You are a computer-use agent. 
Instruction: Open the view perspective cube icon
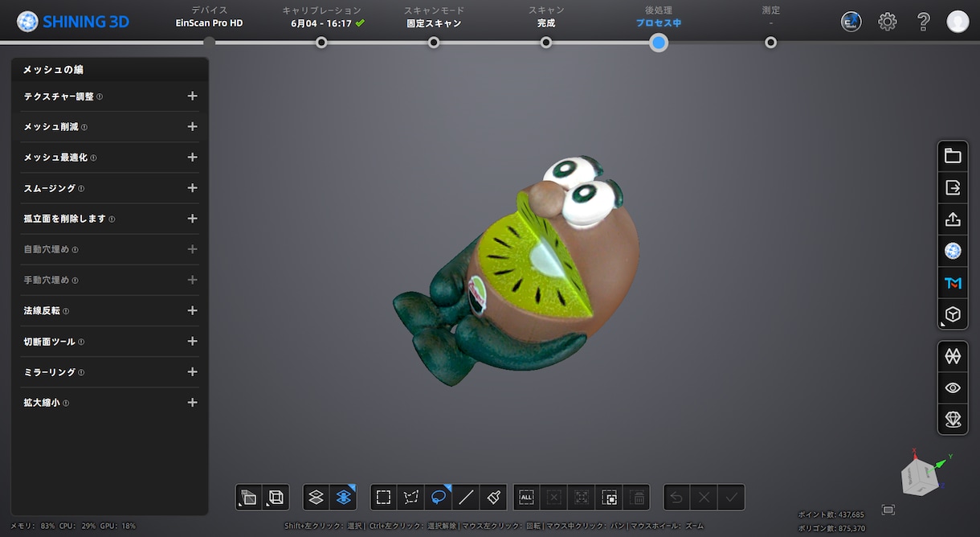click(x=249, y=498)
